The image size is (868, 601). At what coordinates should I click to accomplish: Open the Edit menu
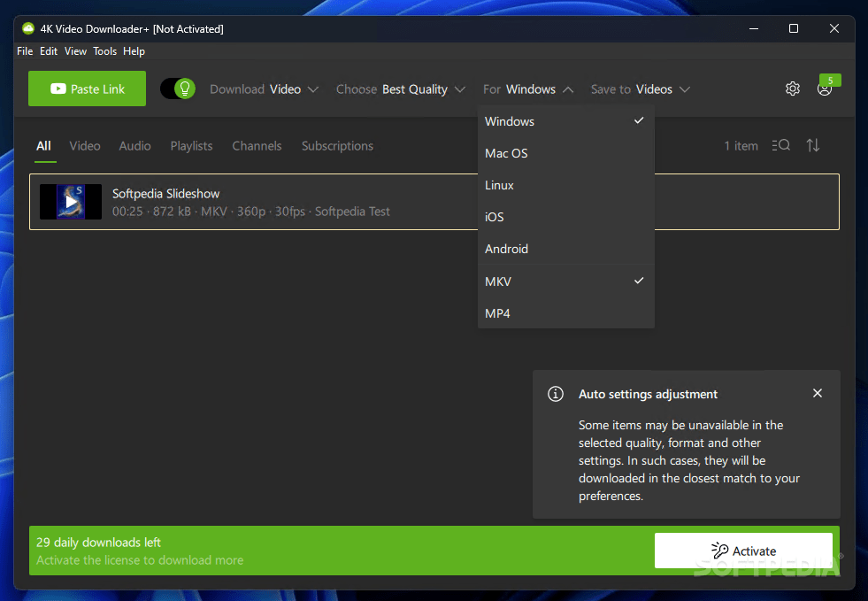pyautogui.click(x=49, y=51)
